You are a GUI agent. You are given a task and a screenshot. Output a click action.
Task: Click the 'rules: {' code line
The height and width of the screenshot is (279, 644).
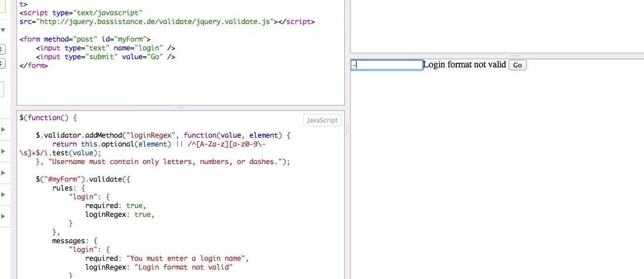point(69,188)
